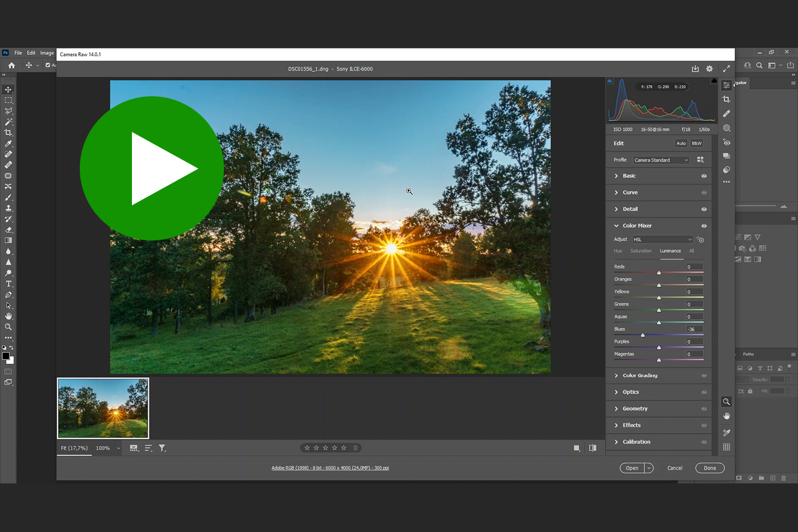This screenshot has height=532, width=798.
Task: Click the Blues luminance slider handle
Action: pyautogui.click(x=643, y=335)
